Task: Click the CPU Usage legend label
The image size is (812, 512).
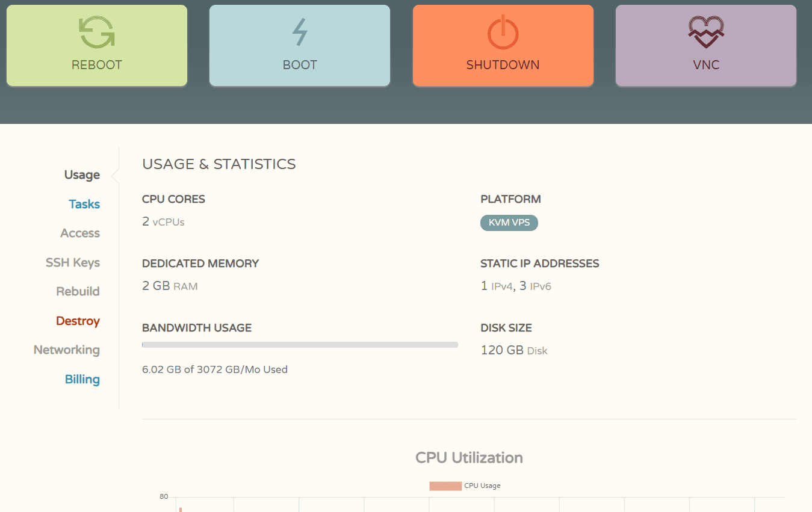Action: (x=482, y=486)
